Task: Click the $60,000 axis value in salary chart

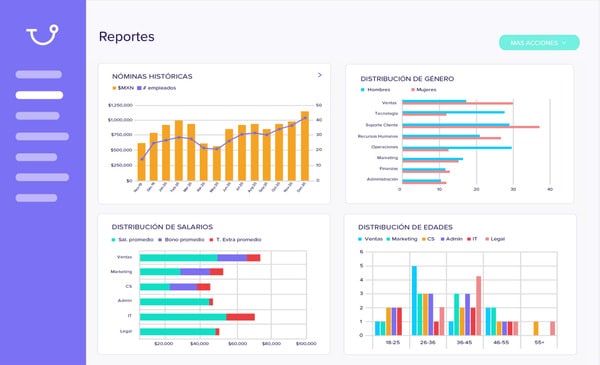Action: click(238, 344)
